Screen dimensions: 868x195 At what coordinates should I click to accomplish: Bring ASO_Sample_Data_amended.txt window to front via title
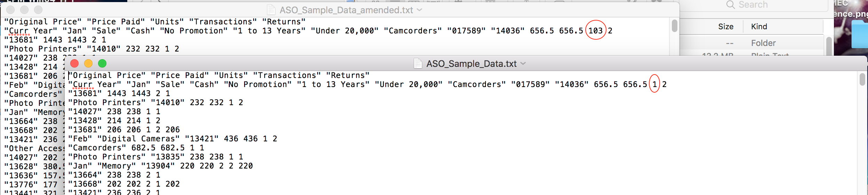point(346,10)
